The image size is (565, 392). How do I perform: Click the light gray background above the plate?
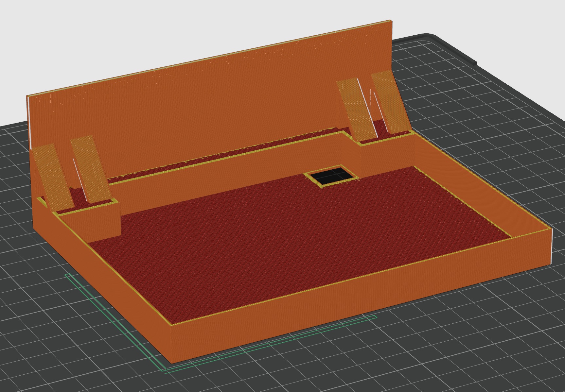click(131, 33)
